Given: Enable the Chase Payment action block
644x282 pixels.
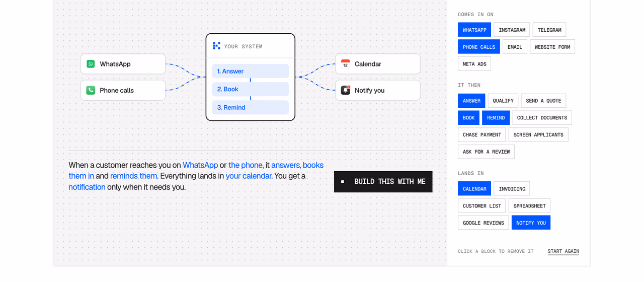Looking at the screenshot, I should 482,135.
